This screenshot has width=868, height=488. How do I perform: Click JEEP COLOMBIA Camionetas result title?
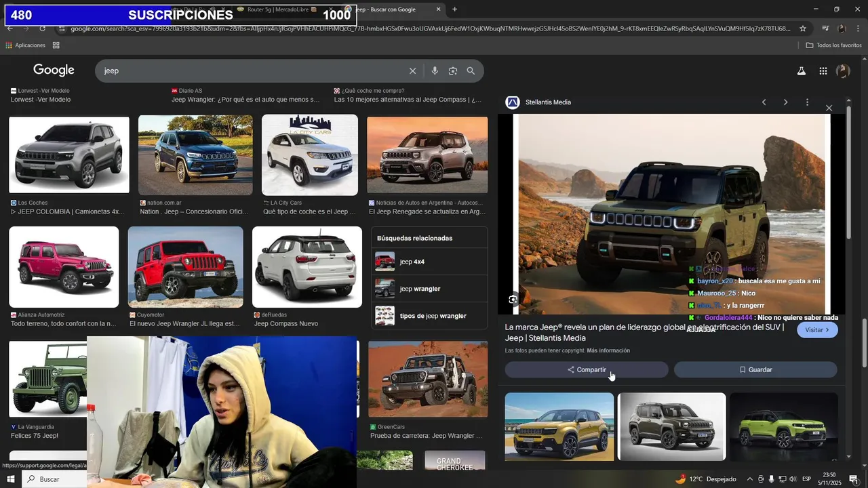pos(68,212)
